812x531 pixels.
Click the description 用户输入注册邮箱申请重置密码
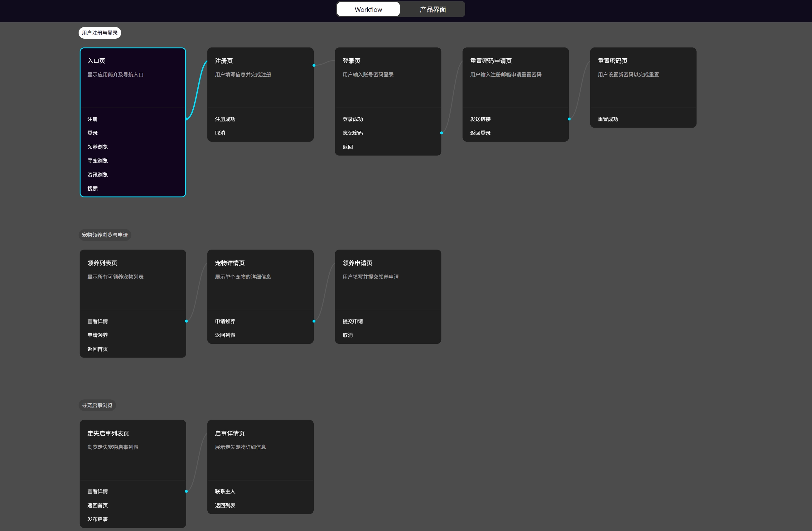point(506,74)
